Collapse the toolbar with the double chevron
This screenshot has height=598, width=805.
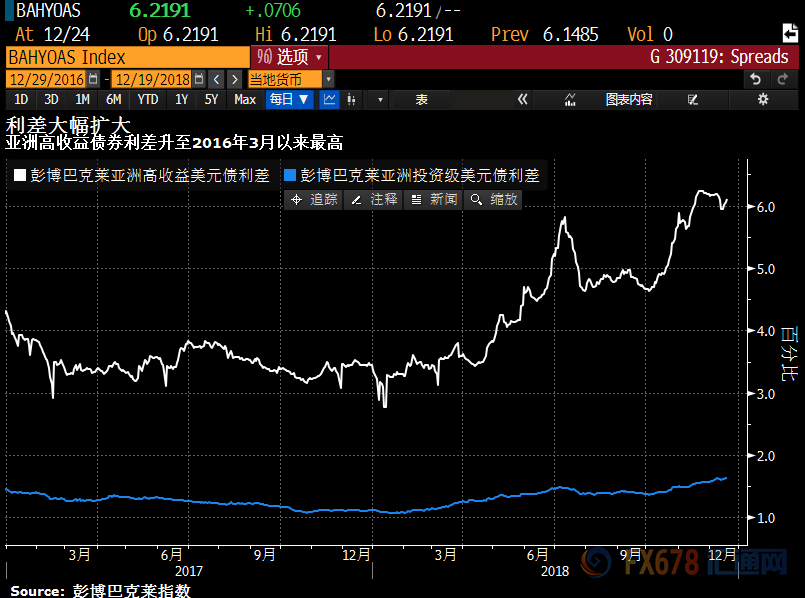(x=522, y=99)
